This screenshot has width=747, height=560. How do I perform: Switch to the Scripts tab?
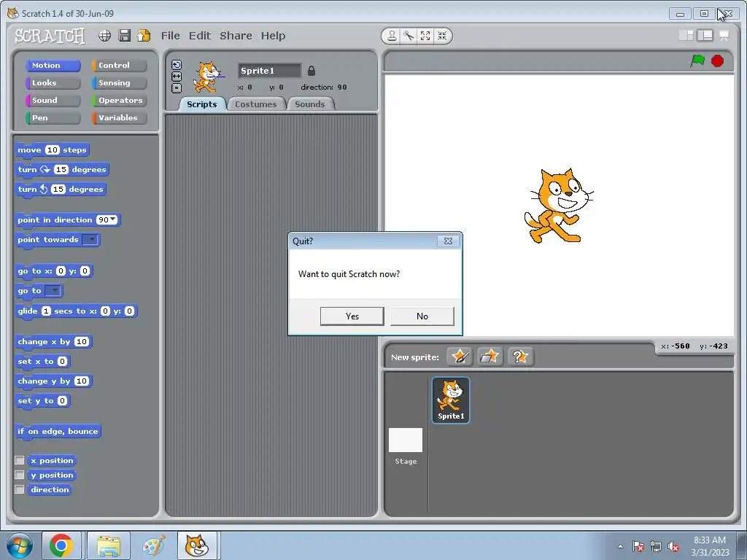click(x=201, y=104)
